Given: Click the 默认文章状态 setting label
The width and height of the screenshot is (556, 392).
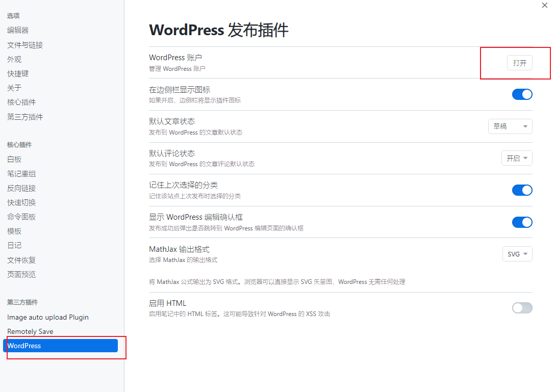Looking at the screenshot, I should pos(172,121).
